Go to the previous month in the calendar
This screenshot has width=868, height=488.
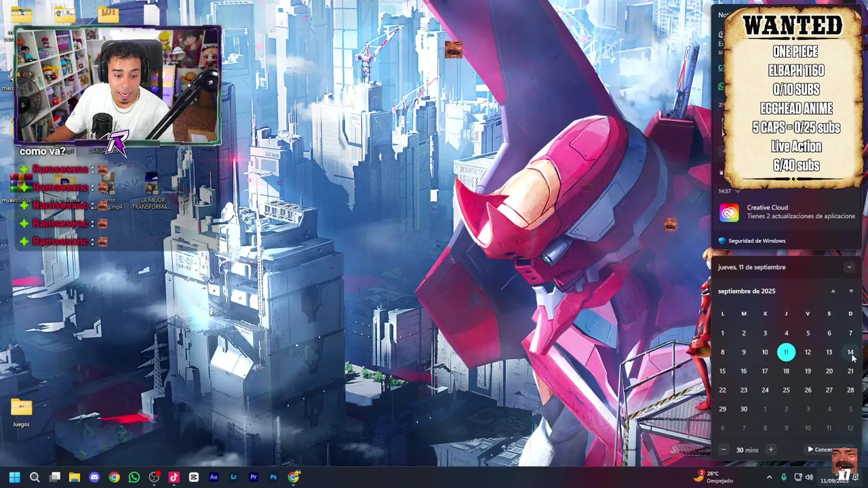[x=833, y=291]
